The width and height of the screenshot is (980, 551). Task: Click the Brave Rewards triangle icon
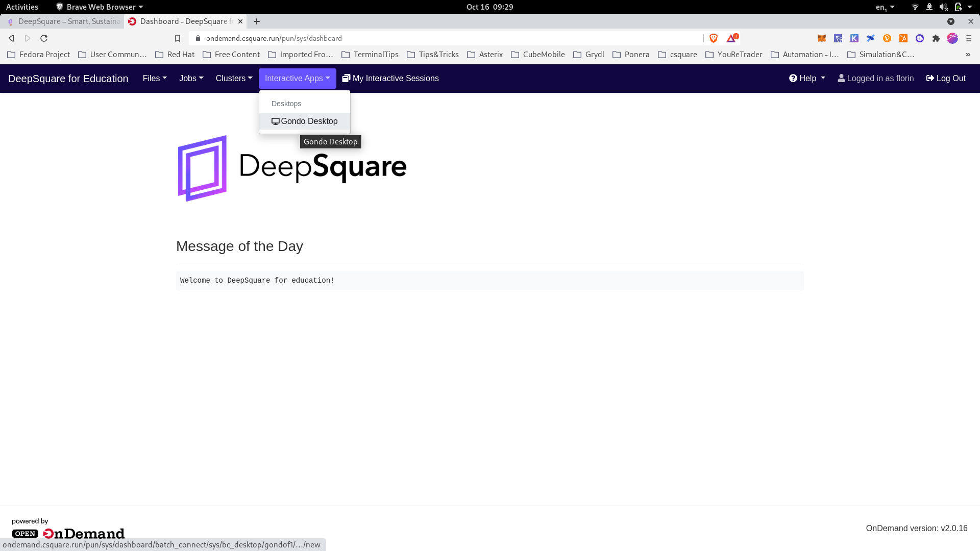[x=732, y=38]
